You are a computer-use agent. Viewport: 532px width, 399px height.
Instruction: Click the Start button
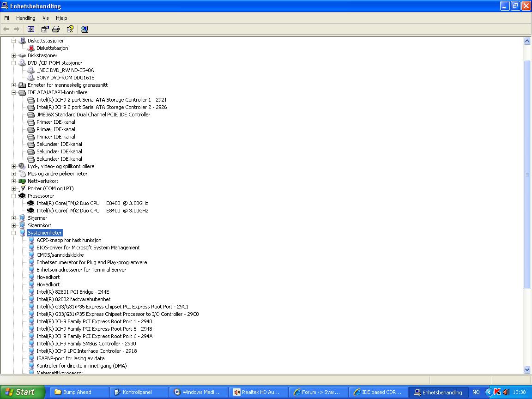click(22, 392)
